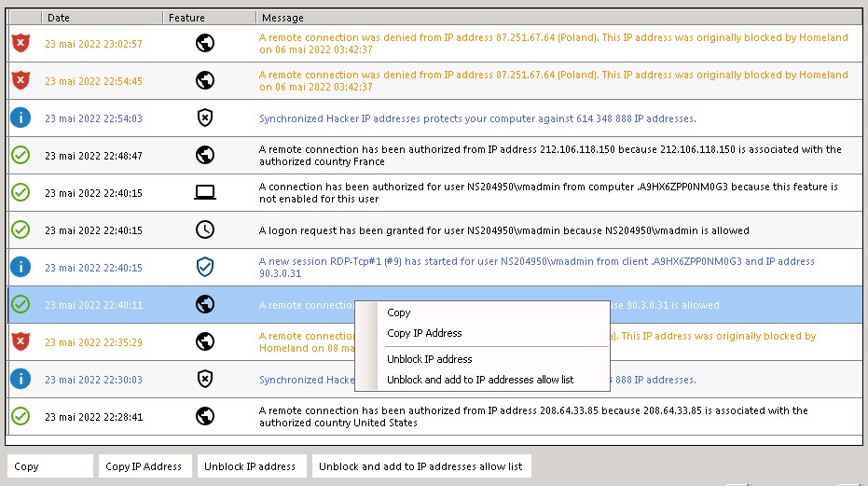This screenshot has height=486, width=868.
Task: Select message about computer .A9HX6ZPP0NM0G3 feature not enabled
Action: tap(548, 192)
